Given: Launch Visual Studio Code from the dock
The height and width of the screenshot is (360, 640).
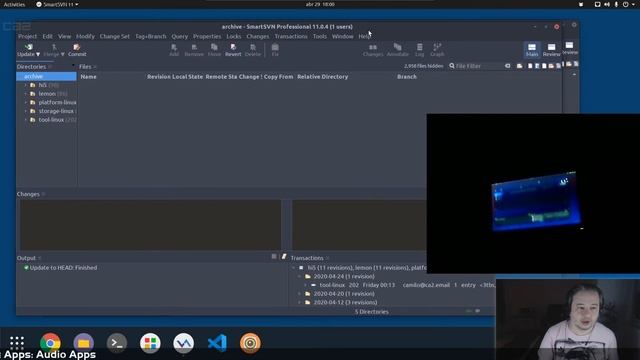Looking at the screenshot, I should pos(217,343).
